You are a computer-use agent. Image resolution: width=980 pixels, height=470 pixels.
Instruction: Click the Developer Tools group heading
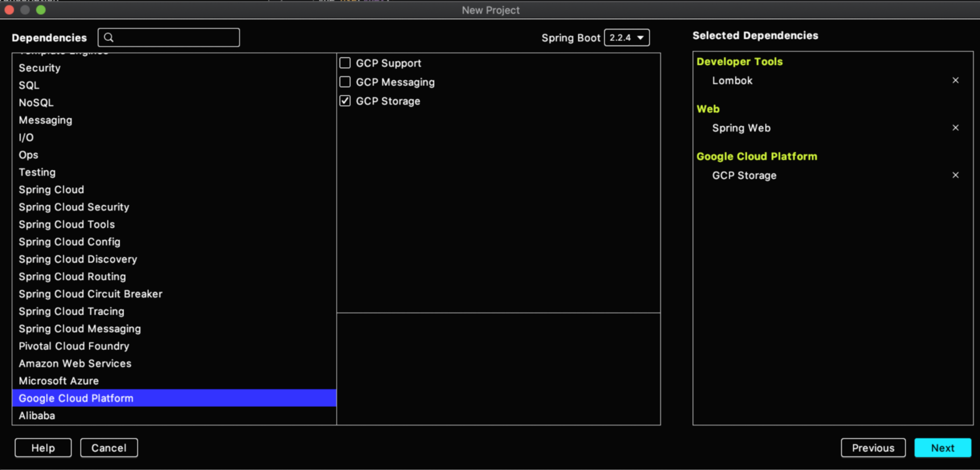tap(739, 61)
